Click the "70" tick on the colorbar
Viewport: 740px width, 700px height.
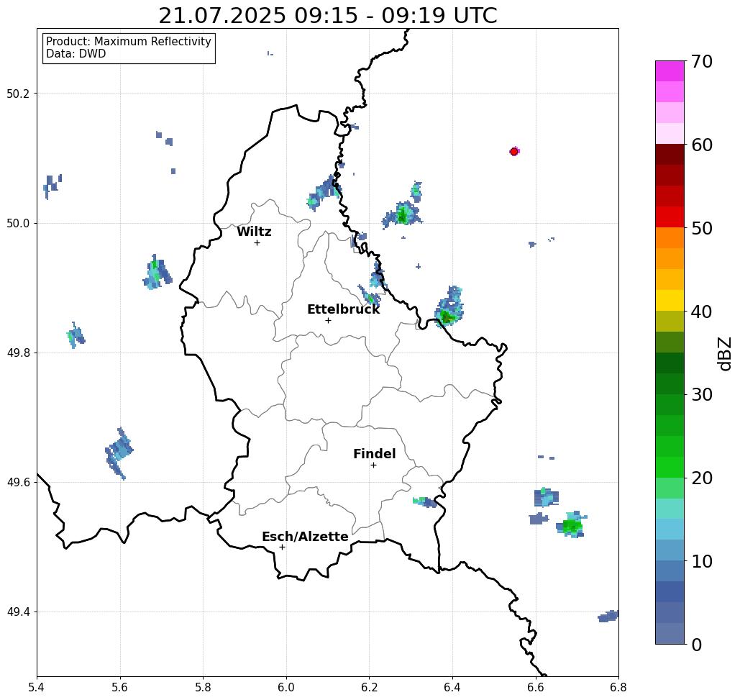[x=702, y=61]
